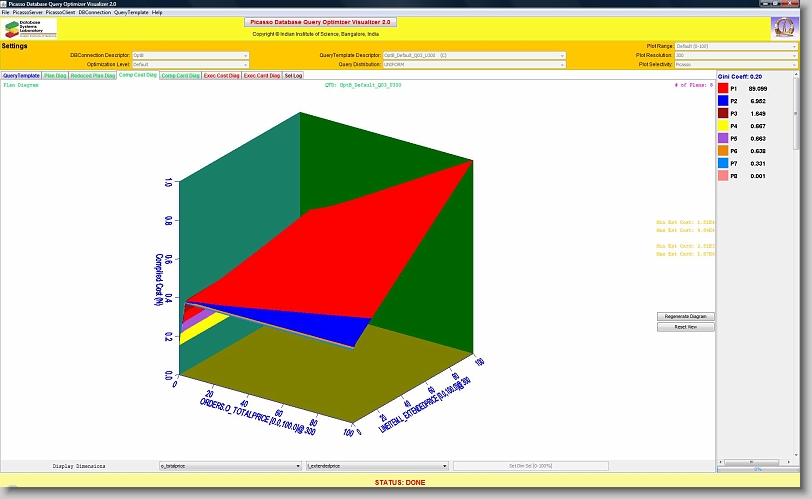Open the Help menu
812x499 pixels.
[x=157, y=12]
